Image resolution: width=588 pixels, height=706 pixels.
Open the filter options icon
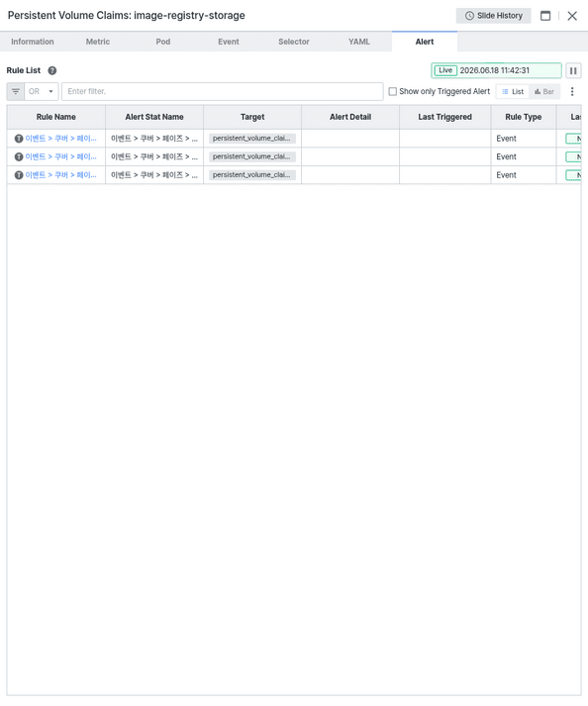coord(16,91)
